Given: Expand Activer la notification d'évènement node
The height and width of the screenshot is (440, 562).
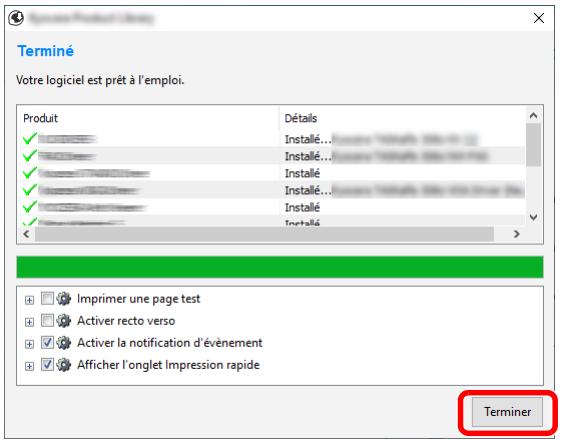Looking at the screenshot, I should pyautogui.click(x=29, y=344).
